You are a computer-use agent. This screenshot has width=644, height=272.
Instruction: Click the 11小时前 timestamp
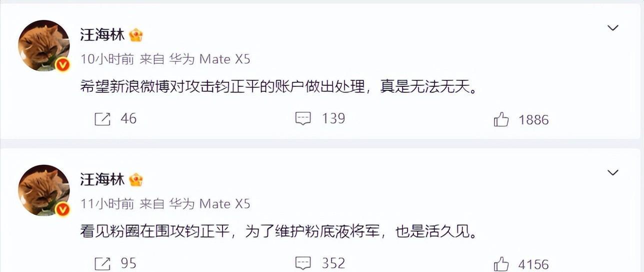pos(107,204)
